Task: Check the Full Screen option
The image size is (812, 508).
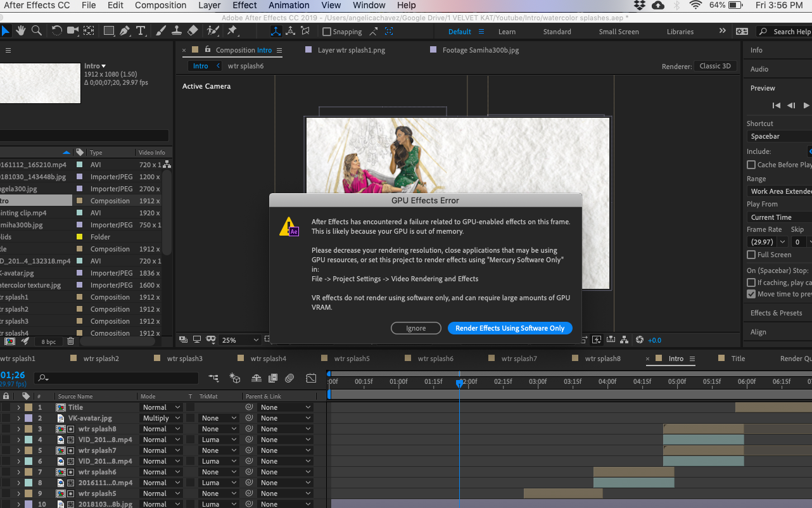Action: (x=751, y=255)
